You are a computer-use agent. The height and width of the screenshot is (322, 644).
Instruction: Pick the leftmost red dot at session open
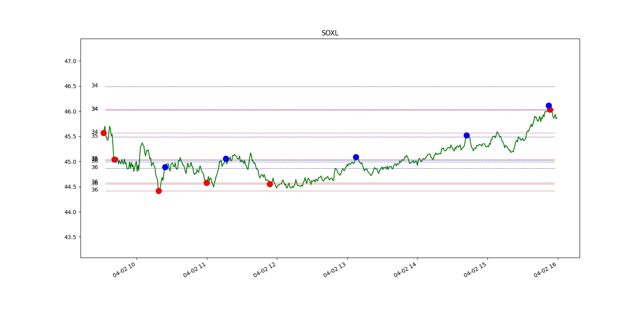click(x=103, y=133)
